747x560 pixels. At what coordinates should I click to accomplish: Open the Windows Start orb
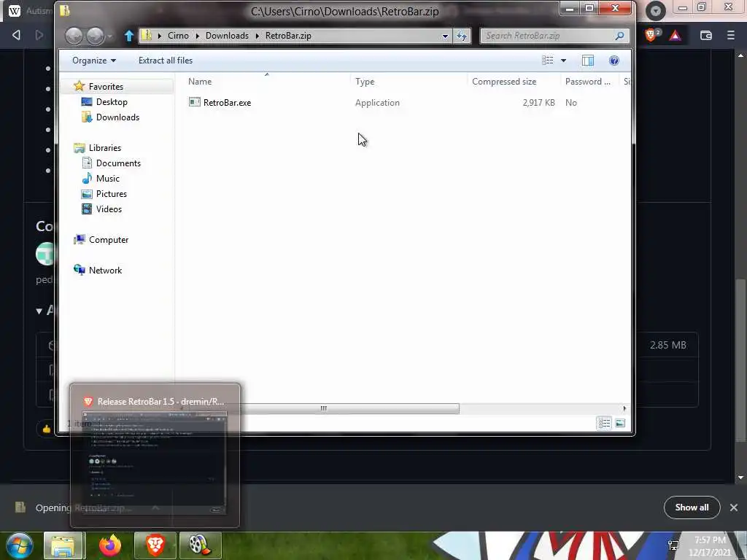tap(19, 545)
